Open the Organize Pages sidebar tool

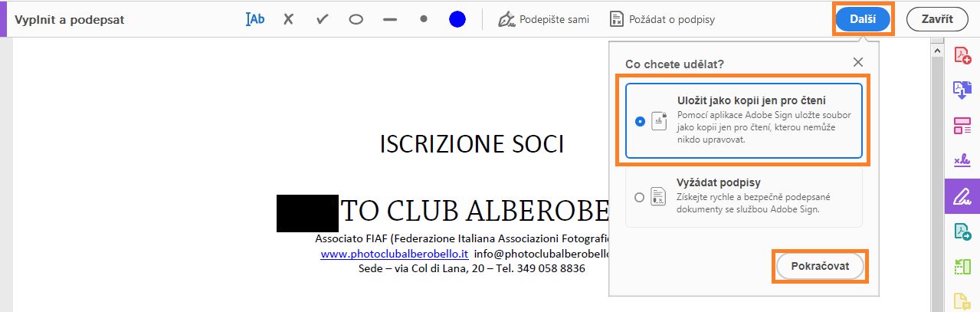(962, 125)
